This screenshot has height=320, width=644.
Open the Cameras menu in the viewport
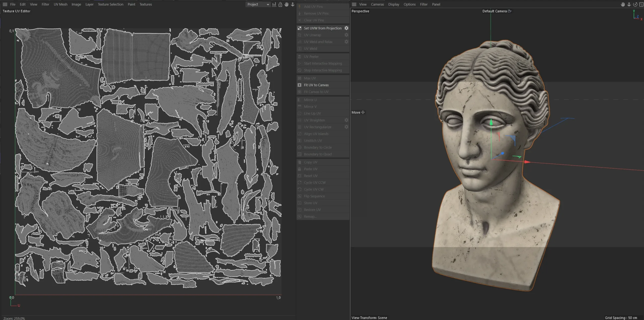click(377, 4)
